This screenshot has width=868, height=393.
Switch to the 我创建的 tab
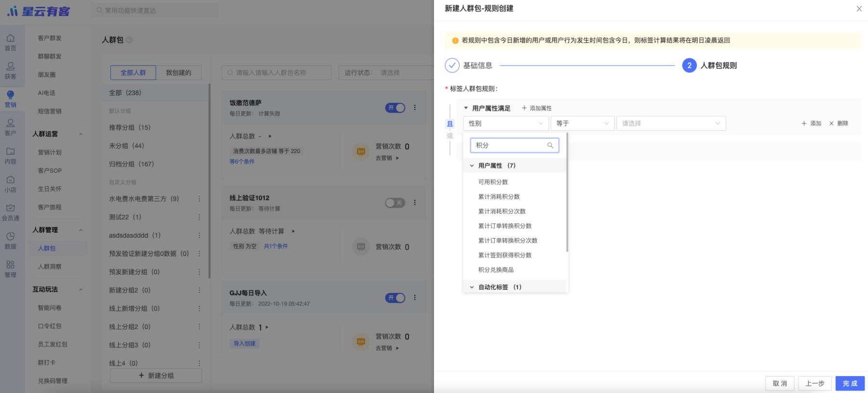coord(179,73)
